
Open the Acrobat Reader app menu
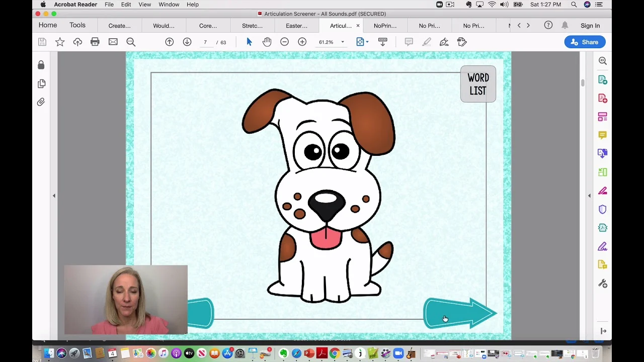pos(75,5)
